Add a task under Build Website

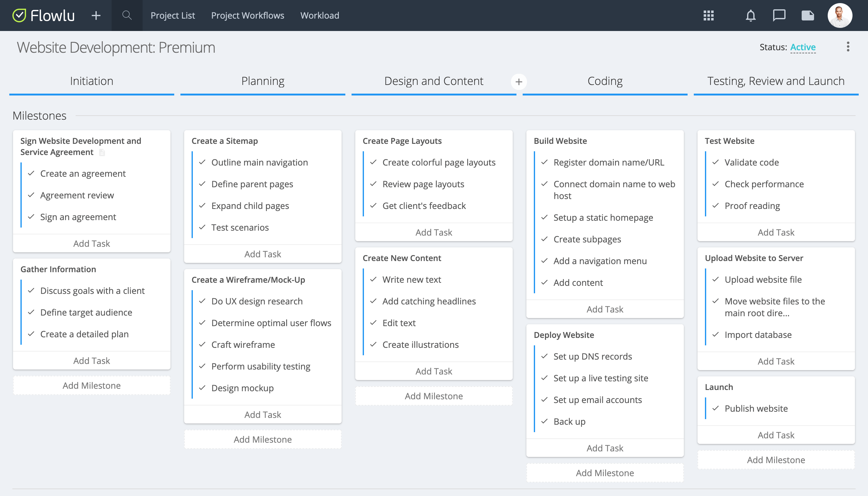(x=605, y=309)
